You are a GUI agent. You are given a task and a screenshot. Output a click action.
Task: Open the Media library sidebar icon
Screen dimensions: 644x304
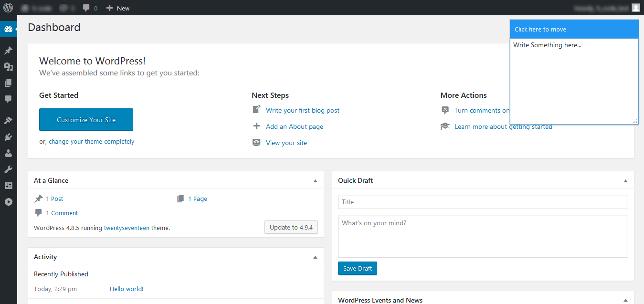(x=8, y=67)
